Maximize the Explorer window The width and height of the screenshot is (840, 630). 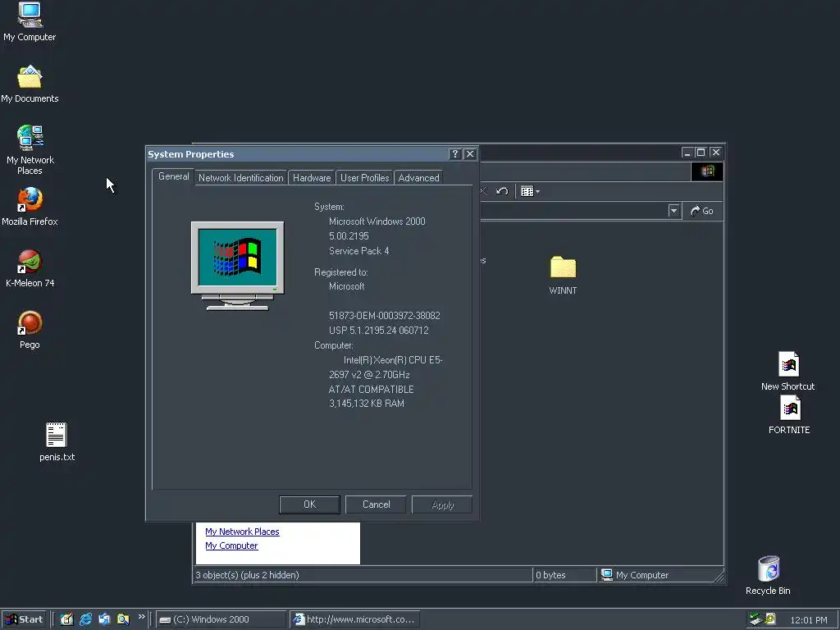[x=701, y=153]
